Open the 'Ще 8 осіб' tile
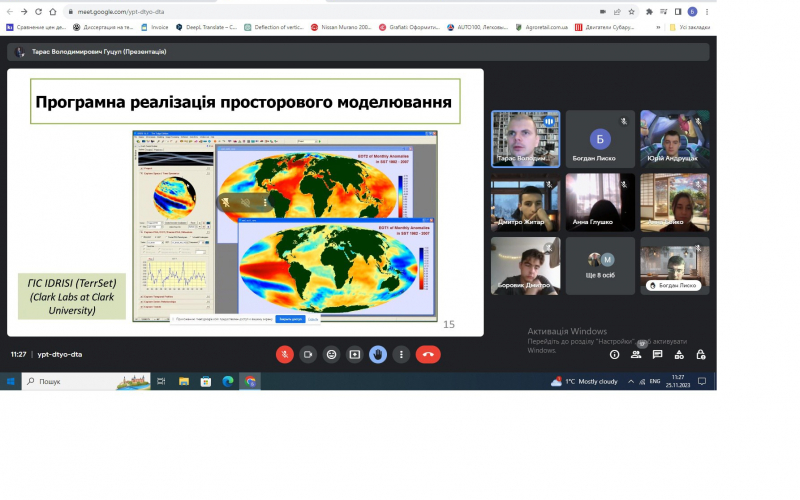Viewport: 800px width, 500px height. point(600,266)
